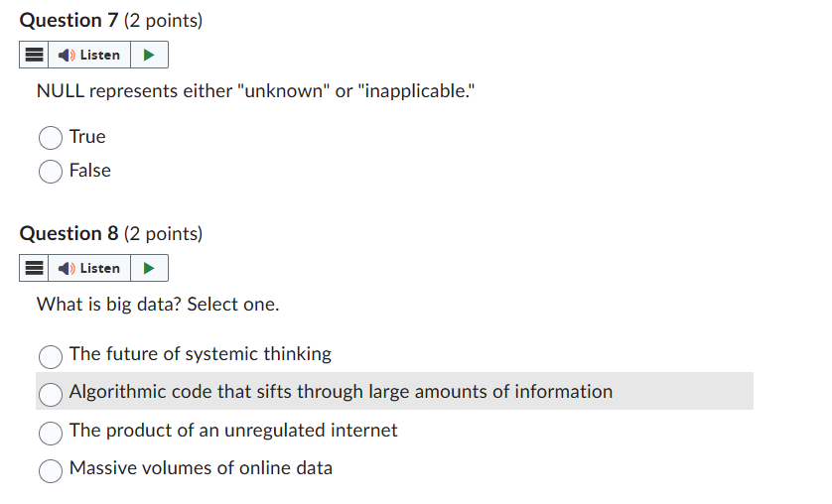Select the True radio button

51,138
